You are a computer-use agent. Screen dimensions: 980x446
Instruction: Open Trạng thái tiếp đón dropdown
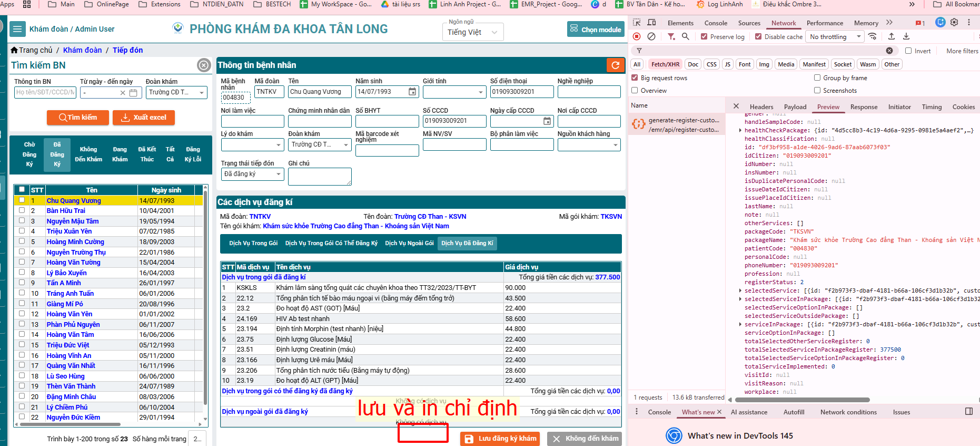tap(253, 174)
